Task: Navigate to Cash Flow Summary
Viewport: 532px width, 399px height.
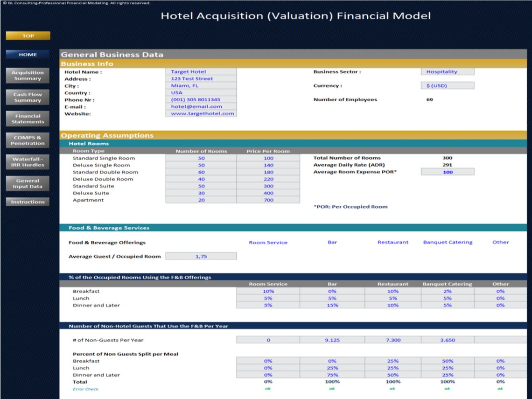Action: point(28,97)
